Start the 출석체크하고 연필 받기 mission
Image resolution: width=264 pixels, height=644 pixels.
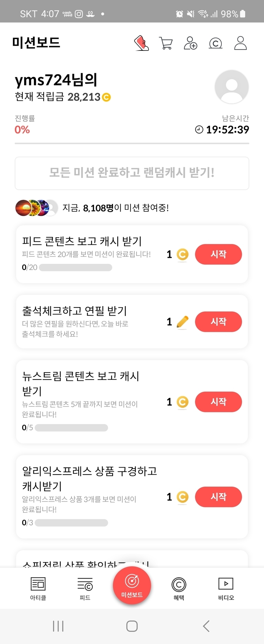(x=218, y=322)
